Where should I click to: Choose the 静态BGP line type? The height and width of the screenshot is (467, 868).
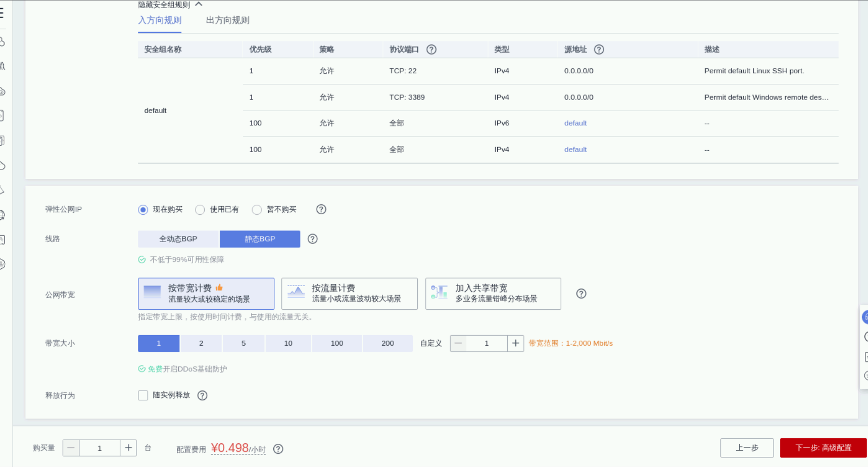pos(260,239)
